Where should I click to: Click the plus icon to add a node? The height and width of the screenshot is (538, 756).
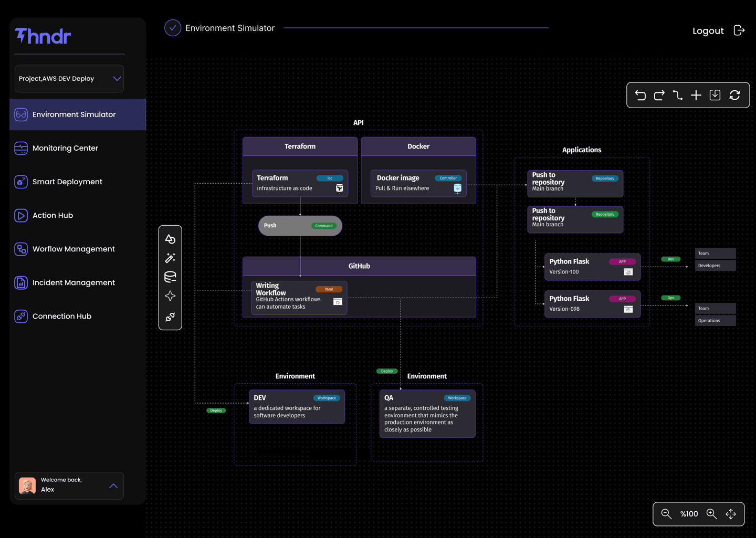point(696,95)
